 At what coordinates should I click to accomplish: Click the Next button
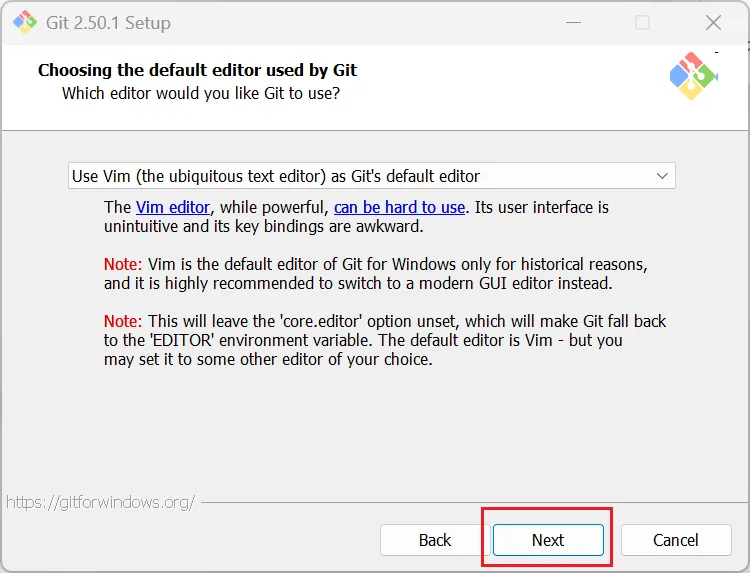[548, 540]
